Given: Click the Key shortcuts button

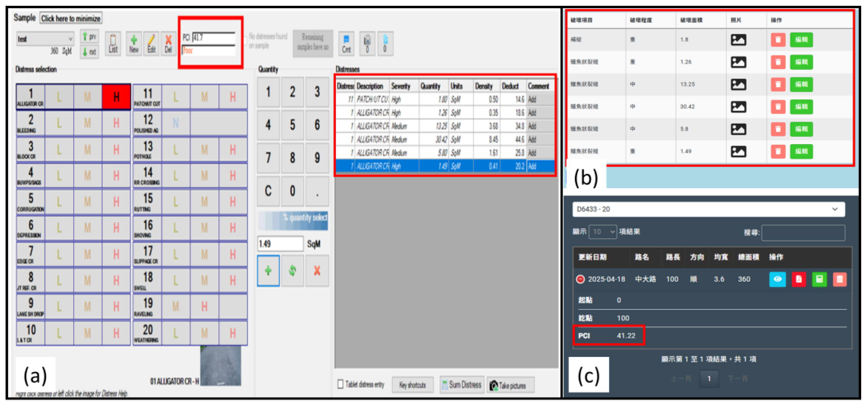Looking at the screenshot, I should [413, 385].
